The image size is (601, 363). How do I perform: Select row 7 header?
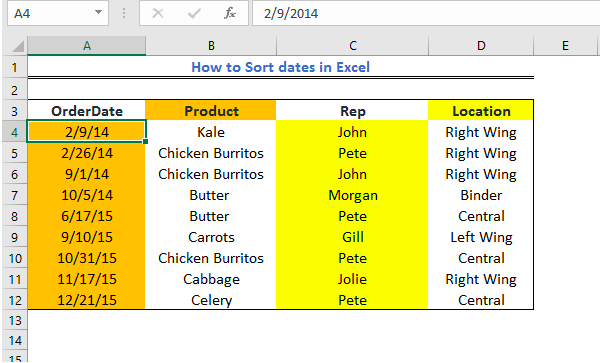pos(15,195)
